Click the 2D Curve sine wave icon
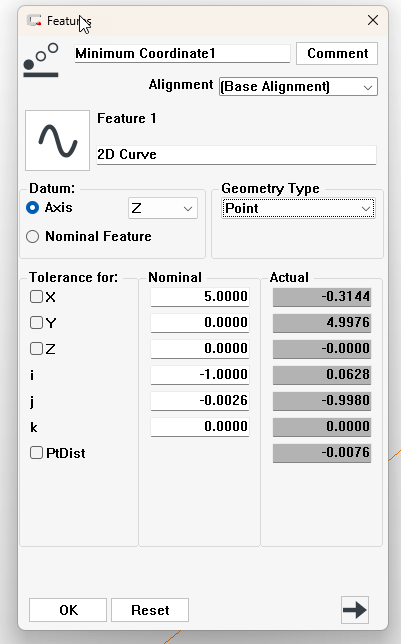This screenshot has width=401, height=644. (x=58, y=140)
